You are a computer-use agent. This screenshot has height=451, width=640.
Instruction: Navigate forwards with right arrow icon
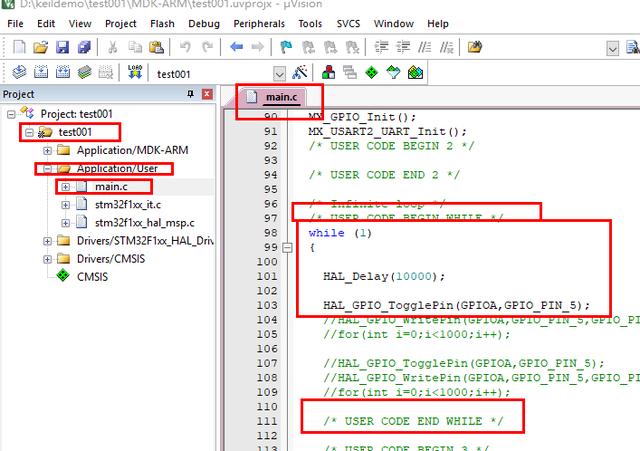tap(258, 47)
